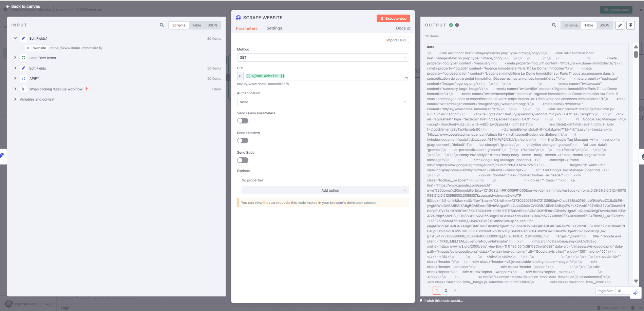This screenshot has width=644, height=311.
Task: Switch output view to Schema
Action: pyautogui.click(x=571, y=25)
